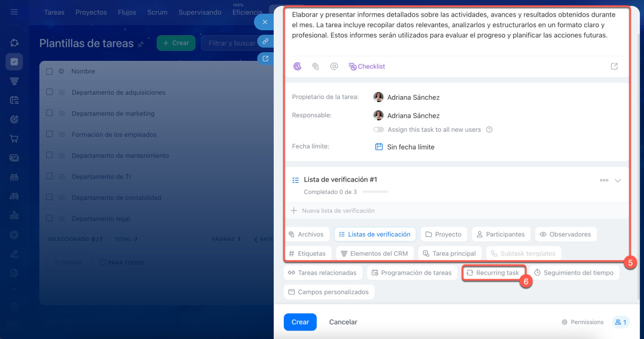
Task: Close the side panel with X button
Action: click(265, 22)
